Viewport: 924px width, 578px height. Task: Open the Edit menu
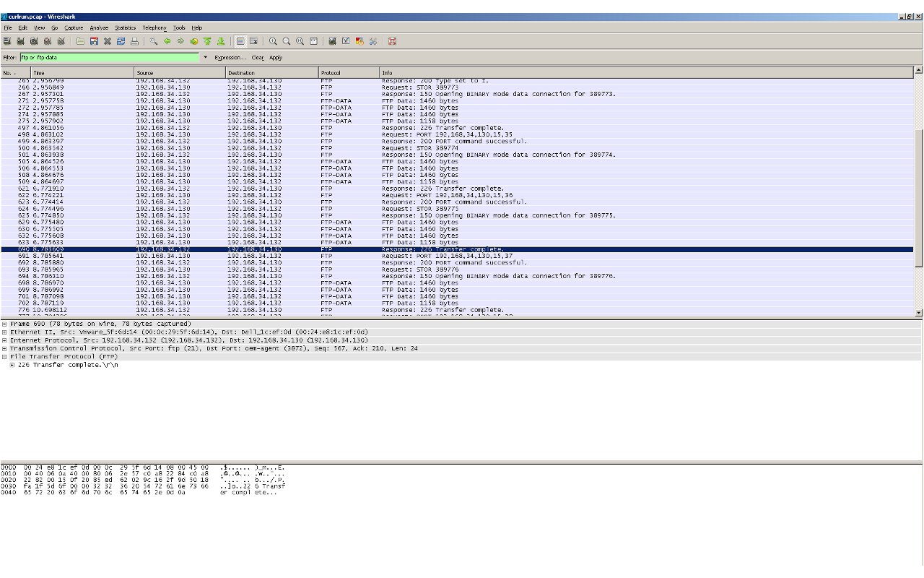23,27
